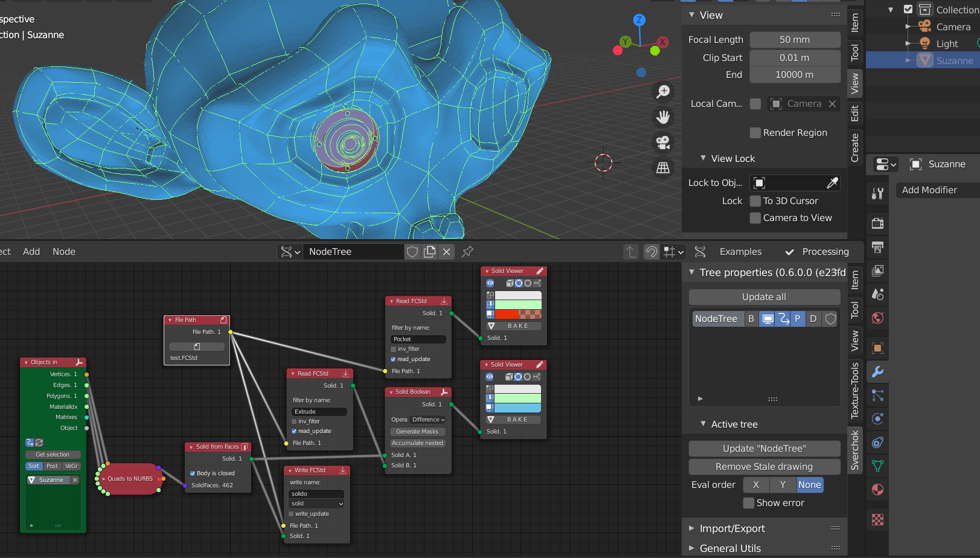The height and width of the screenshot is (558, 980).
Task: Open the node tree type browse dropdown
Action: (290, 252)
